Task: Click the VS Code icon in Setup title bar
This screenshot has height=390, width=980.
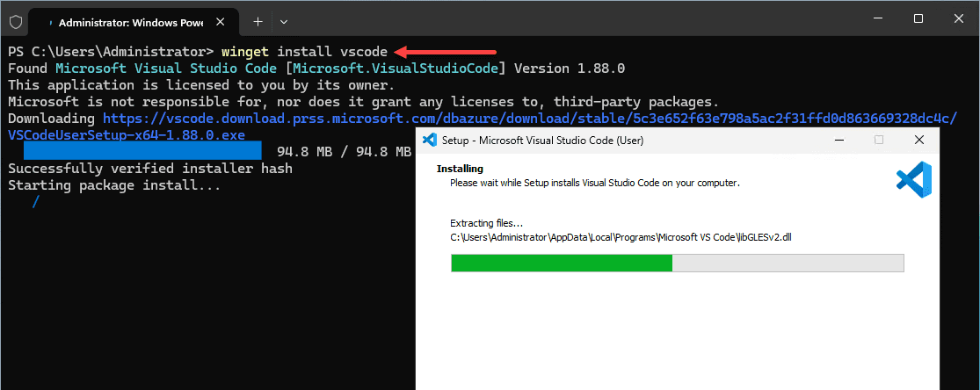Action: 430,140
